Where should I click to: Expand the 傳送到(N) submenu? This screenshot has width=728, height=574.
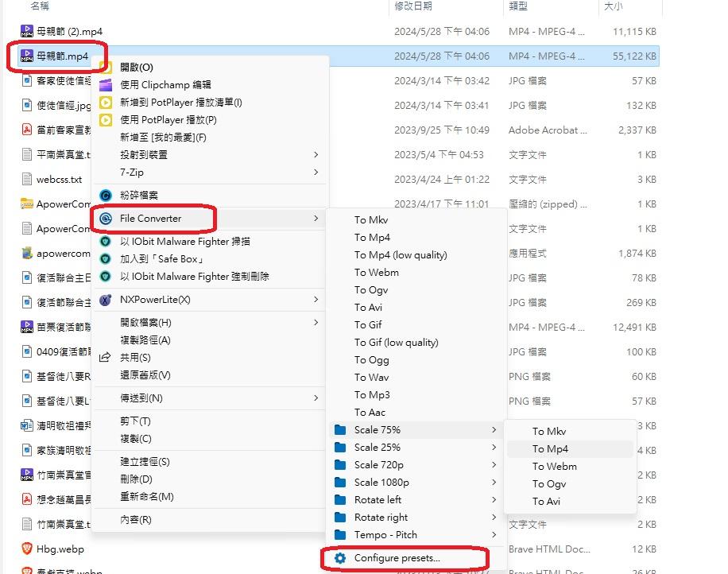(x=316, y=398)
